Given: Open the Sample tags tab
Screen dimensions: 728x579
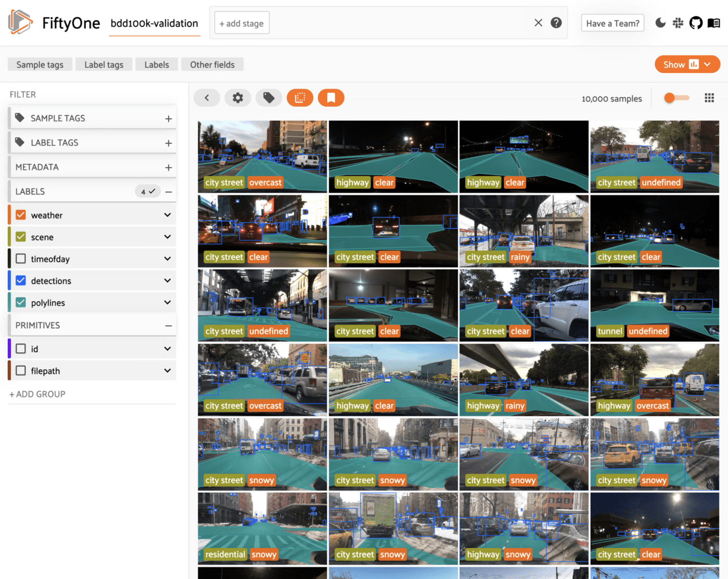Looking at the screenshot, I should click(x=40, y=65).
